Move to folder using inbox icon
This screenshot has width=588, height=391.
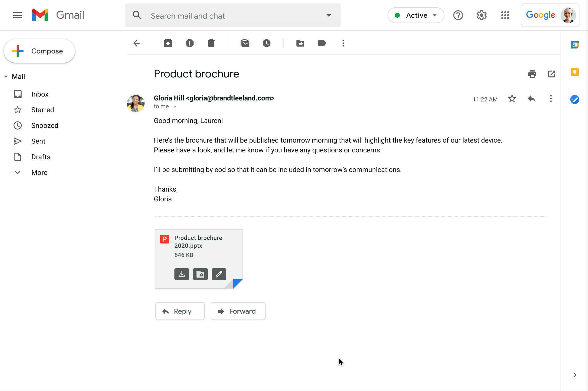point(301,43)
